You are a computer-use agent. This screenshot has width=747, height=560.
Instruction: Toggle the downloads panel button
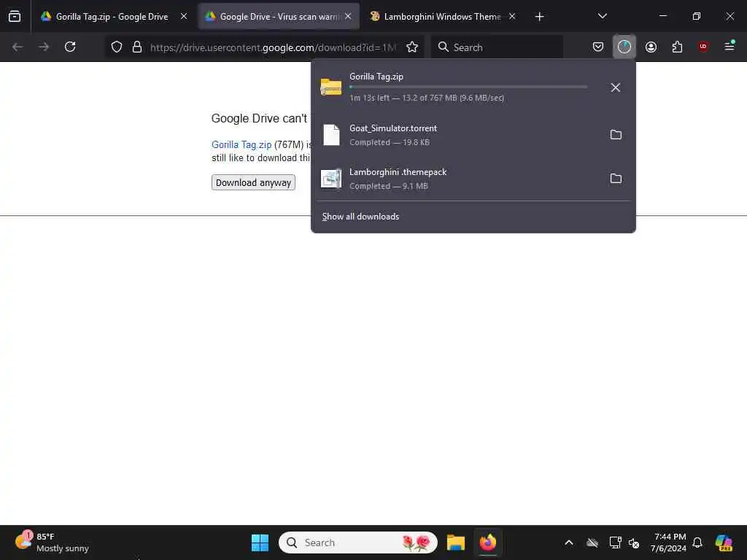click(x=624, y=47)
